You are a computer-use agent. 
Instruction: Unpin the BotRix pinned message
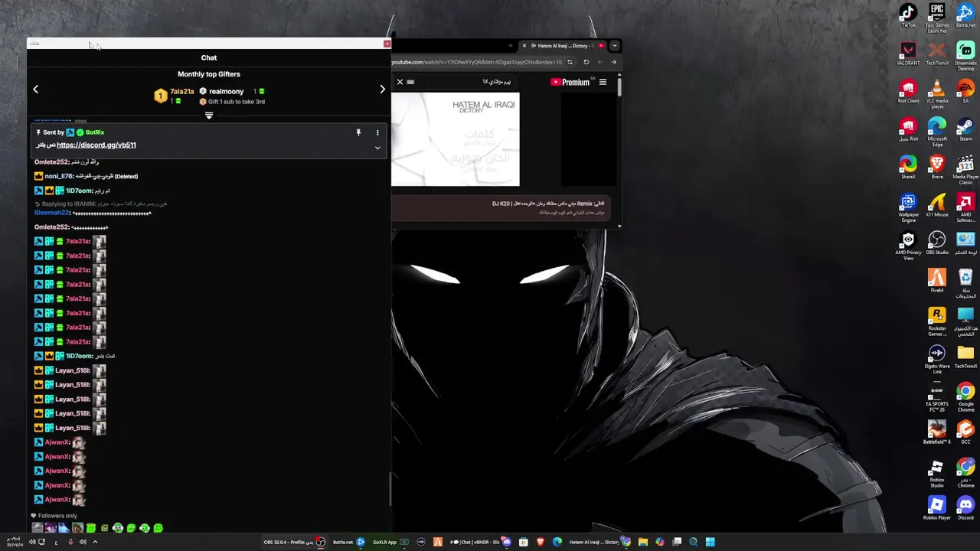(358, 132)
